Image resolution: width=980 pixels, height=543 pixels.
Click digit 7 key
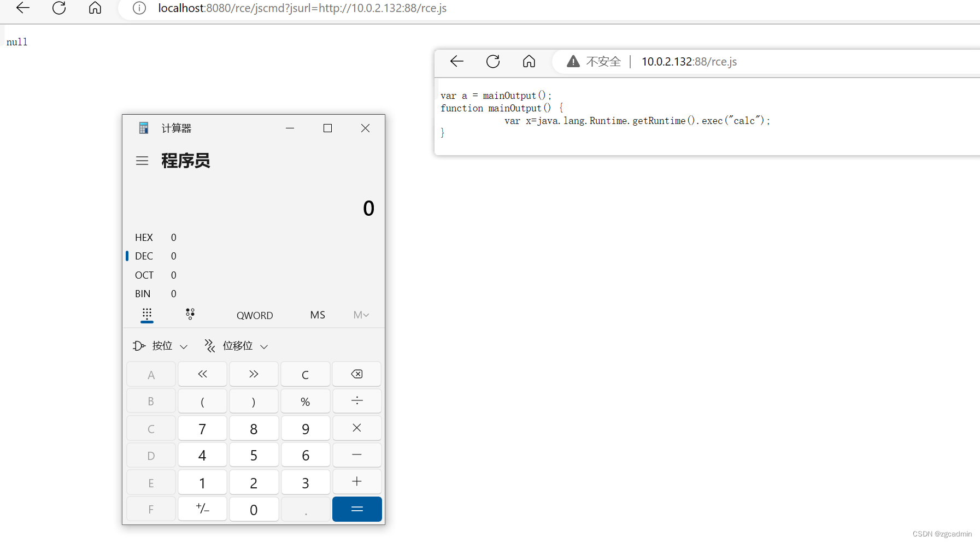point(202,428)
